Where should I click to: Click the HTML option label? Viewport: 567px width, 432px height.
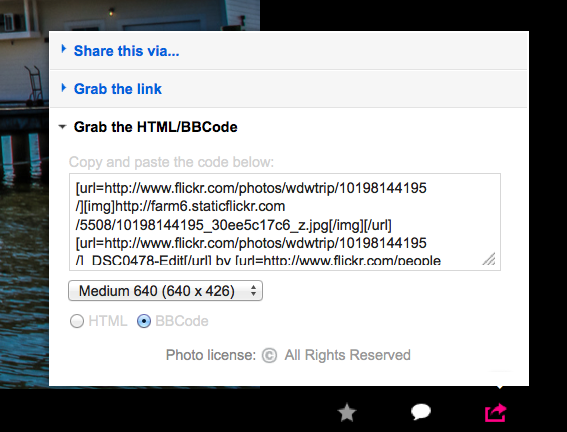pos(108,321)
